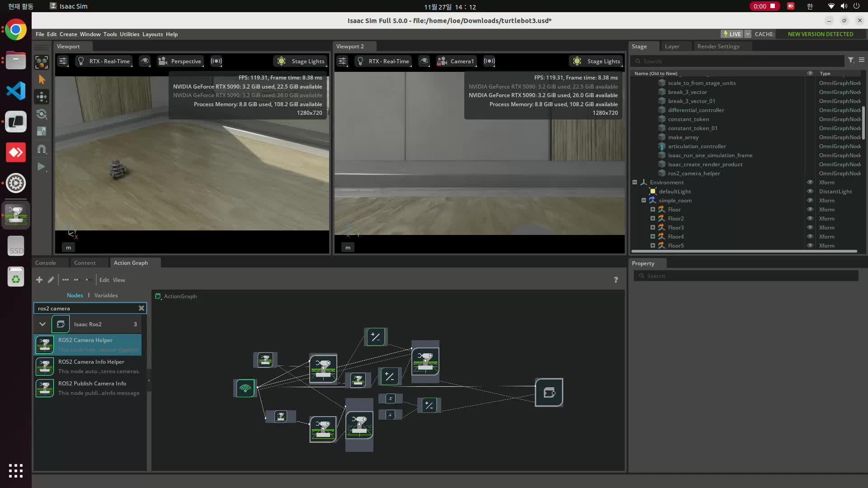Activate the Scale gizmo tool
The height and width of the screenshot is (488, 868).
[42, 131]
